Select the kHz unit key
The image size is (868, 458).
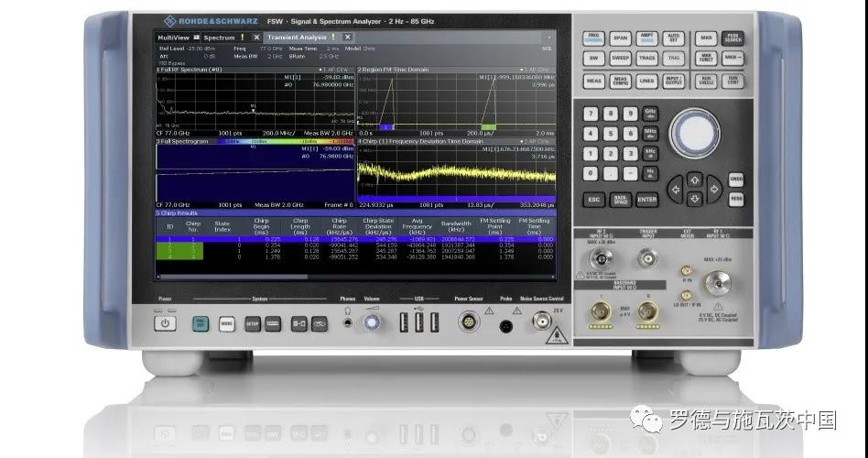point(650,153)
